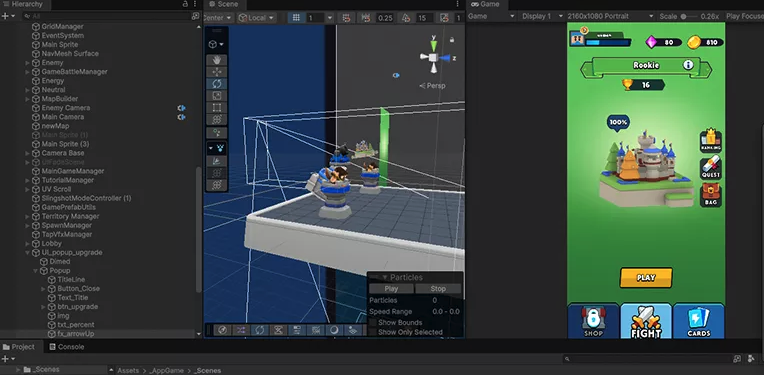The image size is (764, 375).
Task: Click the SHOP tab in Game view
Action: (x=593, y=320)
